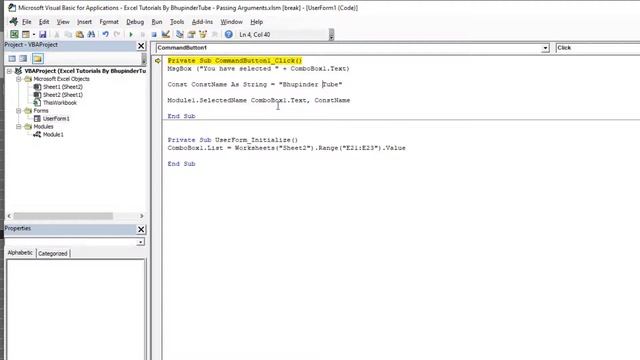Close the Properties pane
The image size is (640, 360).
[141, 229]
